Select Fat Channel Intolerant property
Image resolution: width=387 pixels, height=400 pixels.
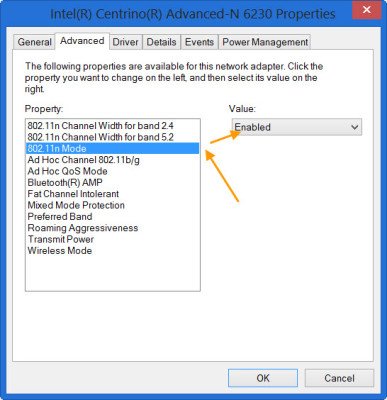coord(113,194)
